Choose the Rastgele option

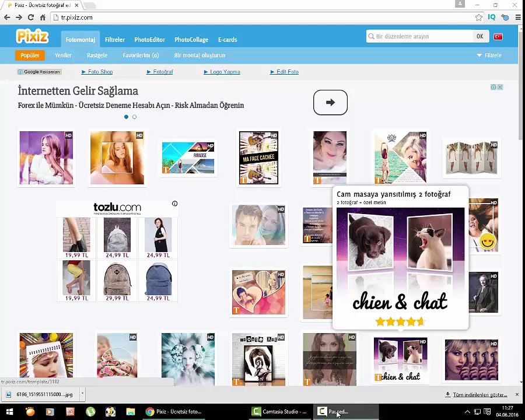[97, 55]
